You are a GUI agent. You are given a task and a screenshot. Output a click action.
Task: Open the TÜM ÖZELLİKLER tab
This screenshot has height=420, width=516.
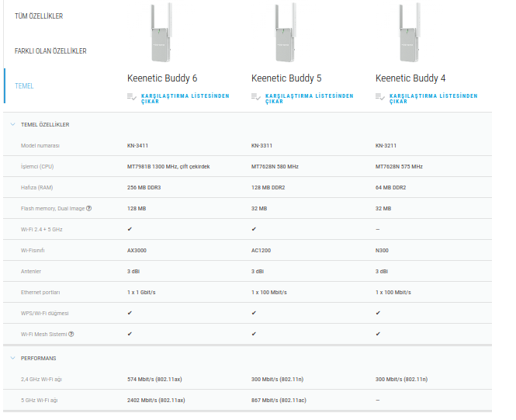pyautogui.click(x=39, y=16)
